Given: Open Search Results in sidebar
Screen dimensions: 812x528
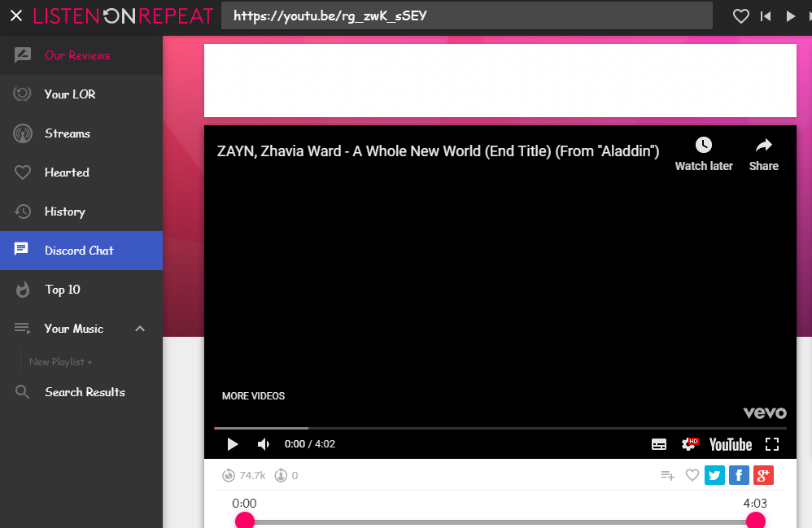Looking at the screenshot, I should tap(81, 392).
